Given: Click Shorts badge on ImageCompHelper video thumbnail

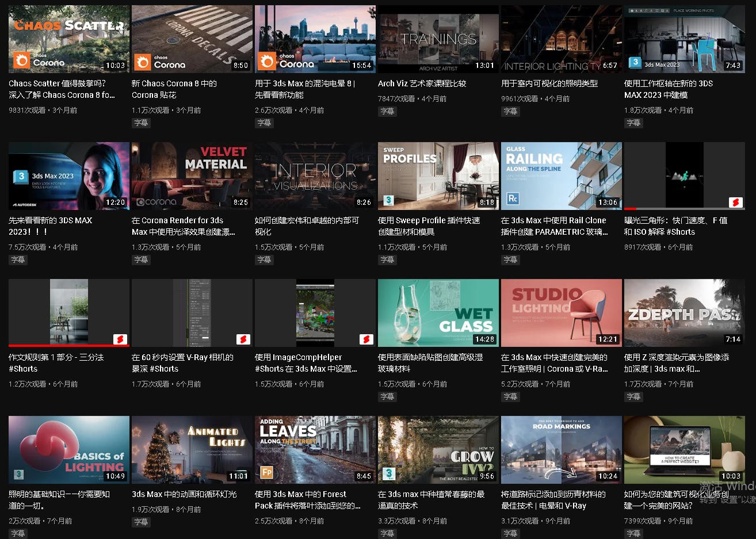Looking at the screenshot, I should click(366, 339).
